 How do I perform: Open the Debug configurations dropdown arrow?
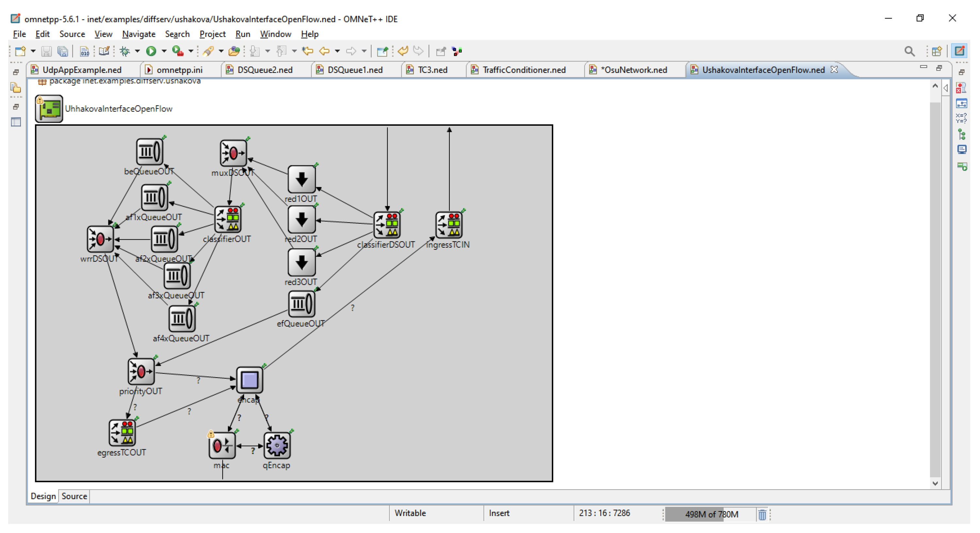137,51
